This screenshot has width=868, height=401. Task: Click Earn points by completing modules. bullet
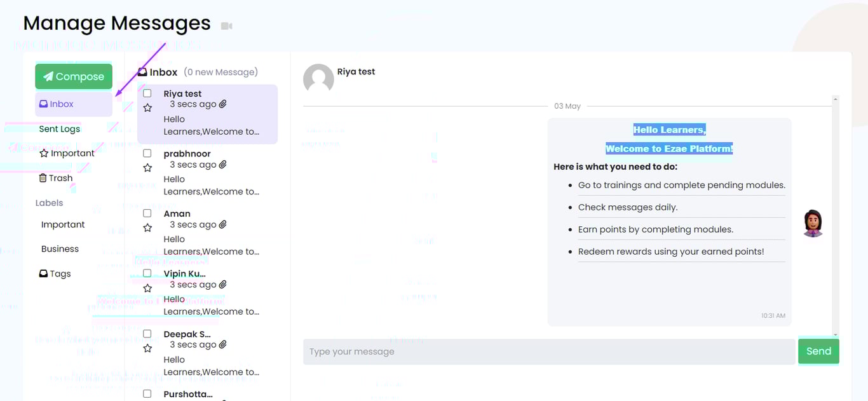point(656,229)
